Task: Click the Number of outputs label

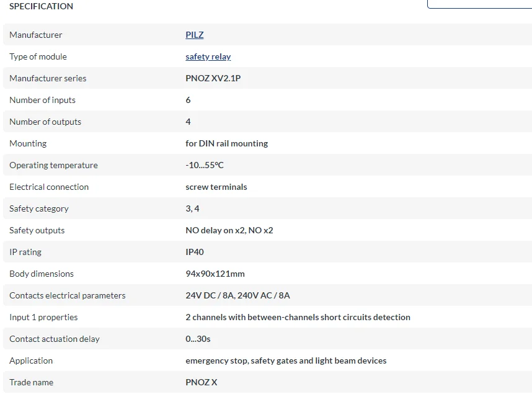Action: pos(45,122)
